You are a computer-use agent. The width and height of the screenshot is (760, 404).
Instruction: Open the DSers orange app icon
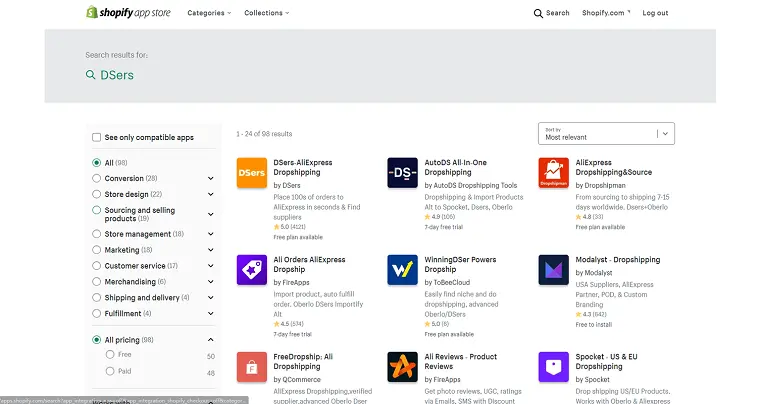(x=252, y=172)
